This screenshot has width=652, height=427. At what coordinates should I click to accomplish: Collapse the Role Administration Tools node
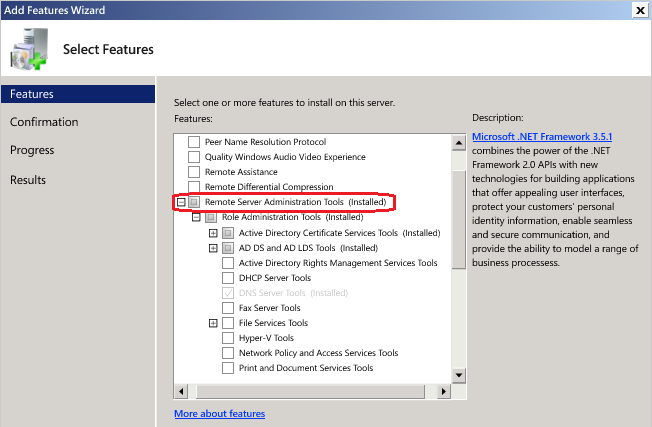[197, 217]
